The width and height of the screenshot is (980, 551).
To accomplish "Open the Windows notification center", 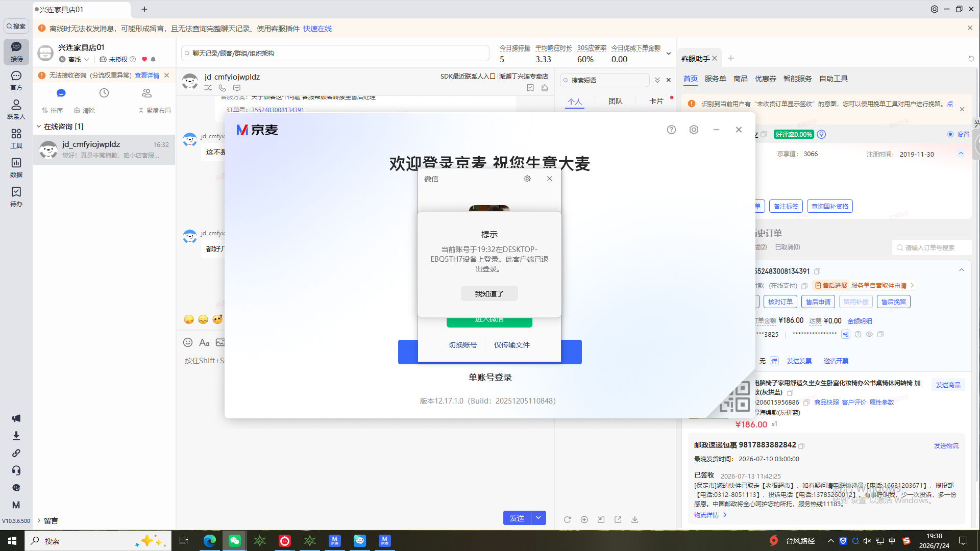I will [x=963, y=541].
